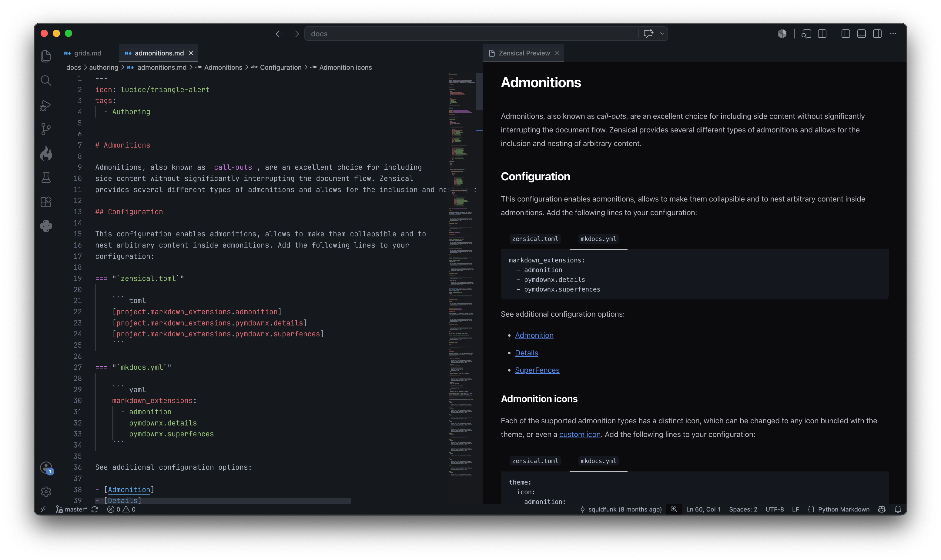
Task: Open the Manage gear settings icon
Action: [46, 492]
